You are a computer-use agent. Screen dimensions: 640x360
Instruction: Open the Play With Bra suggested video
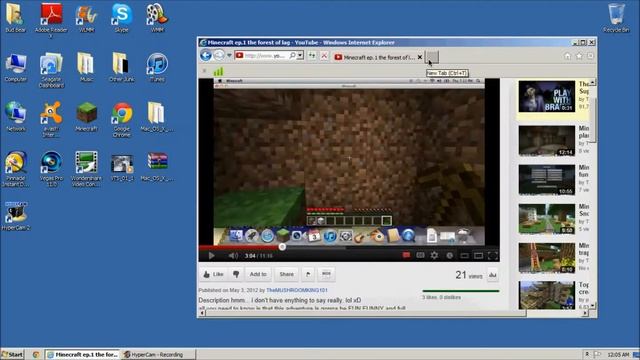click(547, 96)
